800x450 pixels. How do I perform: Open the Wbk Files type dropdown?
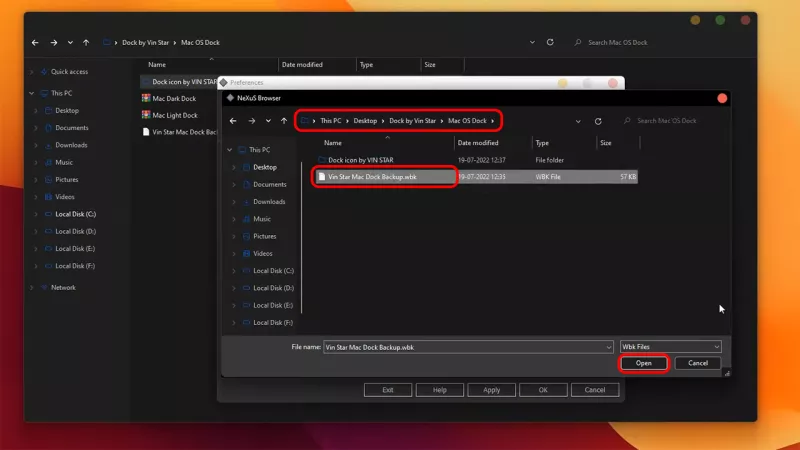coord(670,347)
